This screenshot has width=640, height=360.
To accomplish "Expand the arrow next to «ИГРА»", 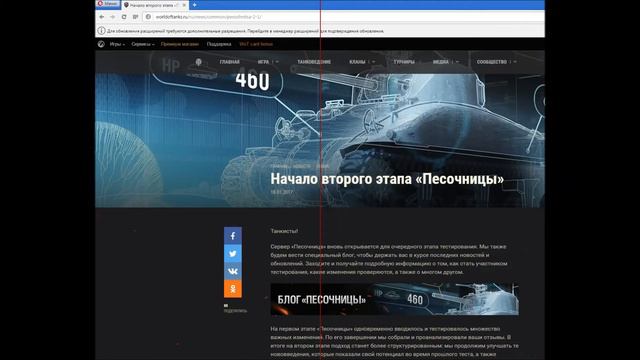I will click(x=277, y=62).
